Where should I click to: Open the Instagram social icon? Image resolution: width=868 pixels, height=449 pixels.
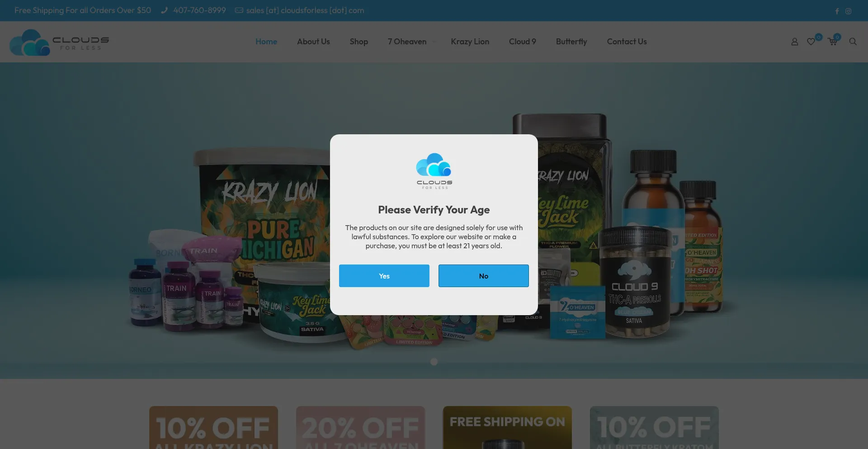tap(848, 11)
